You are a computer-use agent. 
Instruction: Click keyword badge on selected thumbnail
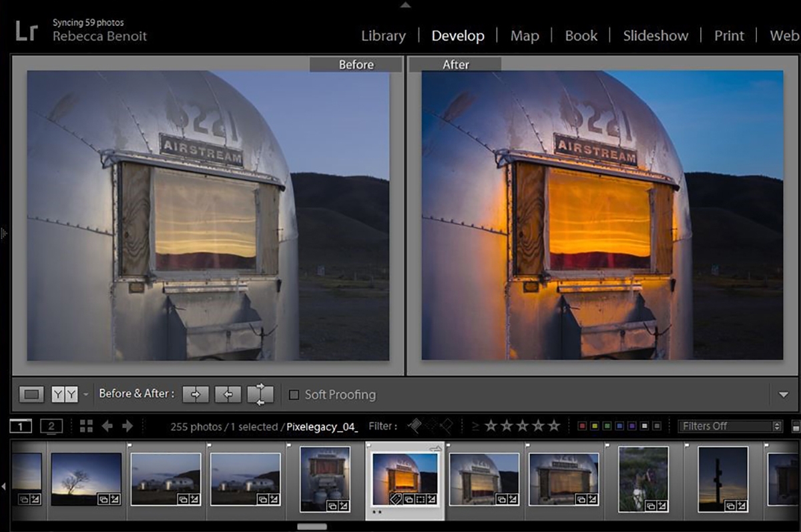pos(396,499)
